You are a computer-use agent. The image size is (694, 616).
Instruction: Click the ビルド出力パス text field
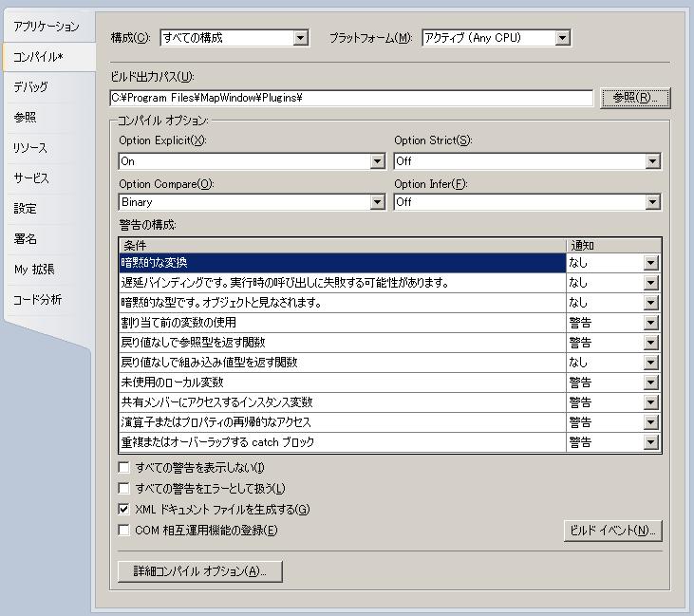pyautogui.click(x=351, y=98)
